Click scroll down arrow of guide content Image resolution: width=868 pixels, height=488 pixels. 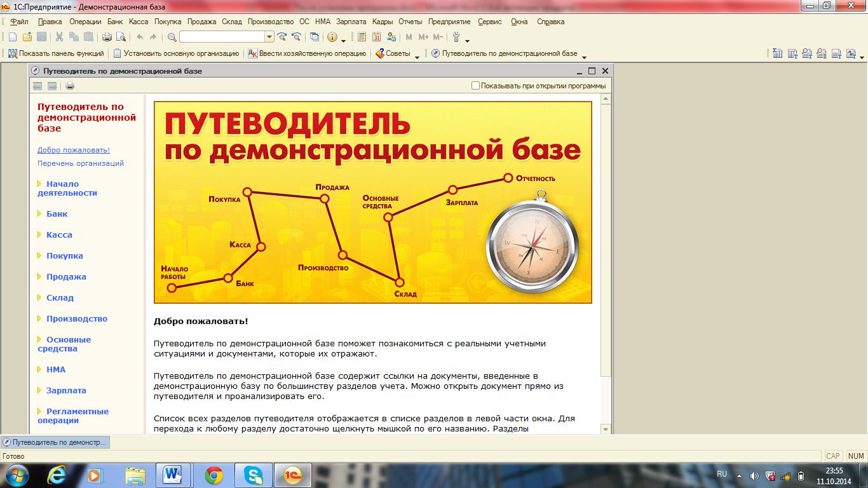[606, 429]
